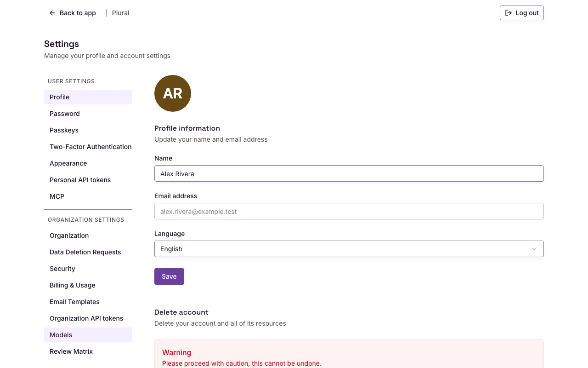Click the Log out button
The width and height of the screenshot is (588, 368).
(522, 13)
